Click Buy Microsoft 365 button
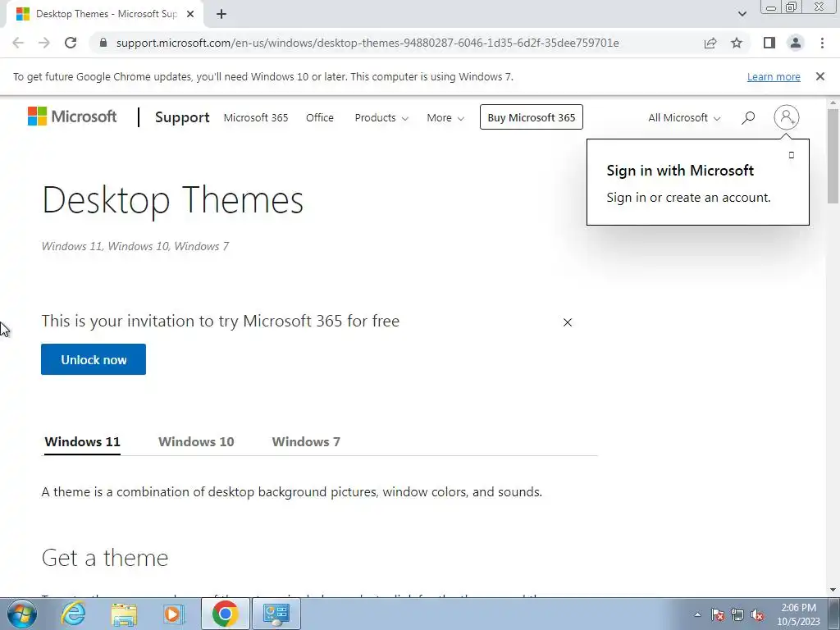This screenshot has height=630, width=840. 532,117
